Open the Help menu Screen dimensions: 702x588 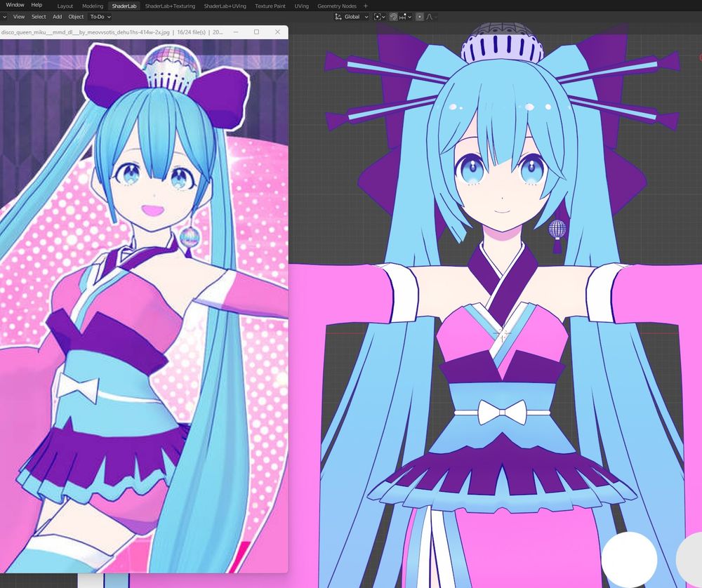pyautogui.click(x=37, y=5)
